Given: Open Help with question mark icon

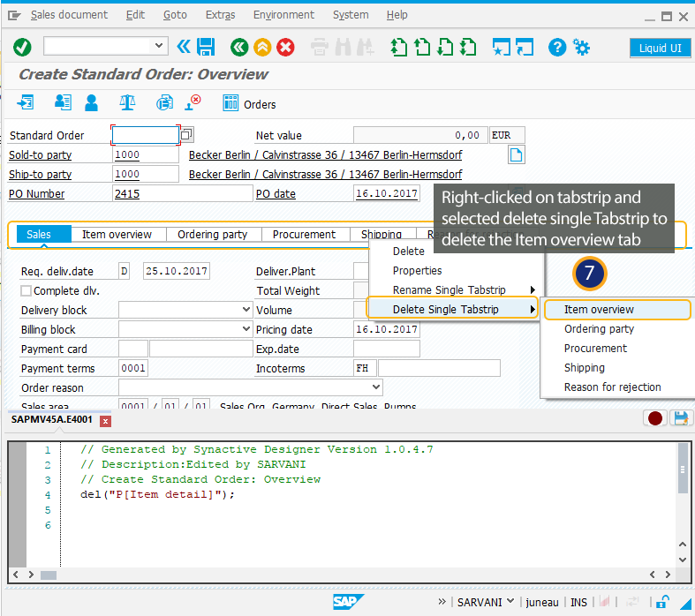Looking at the screenshot, I should pos(557,47).
